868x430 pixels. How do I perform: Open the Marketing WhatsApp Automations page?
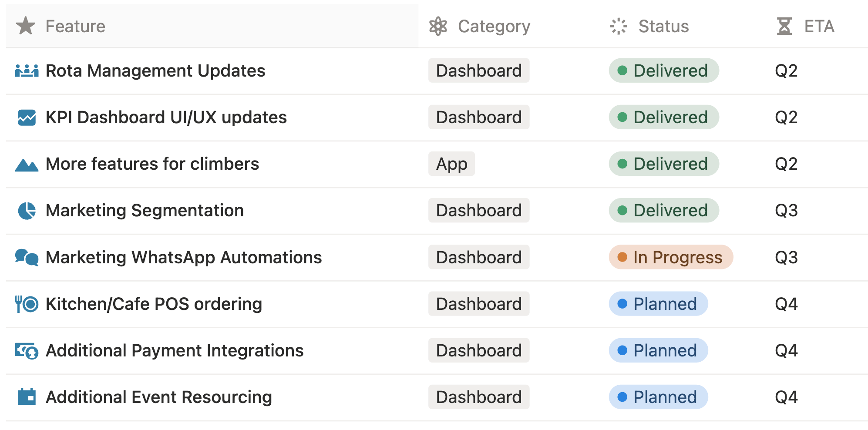click(183, 257)
